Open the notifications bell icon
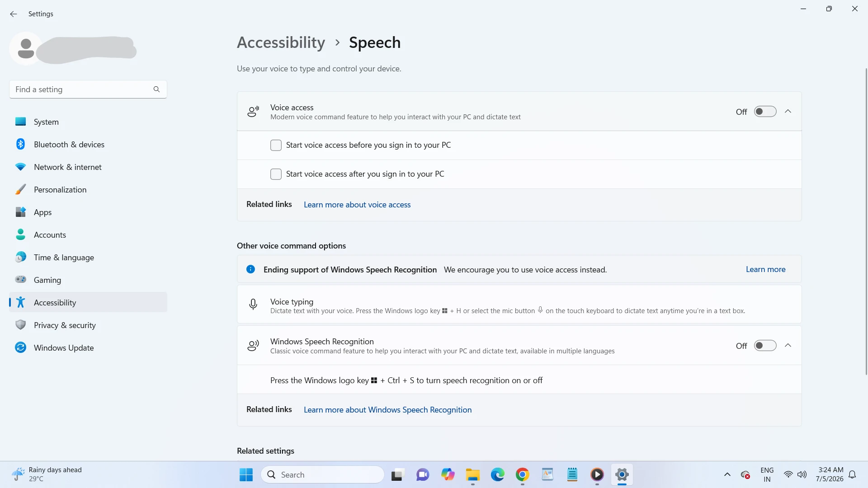The image size is (868, 488). 852,474
